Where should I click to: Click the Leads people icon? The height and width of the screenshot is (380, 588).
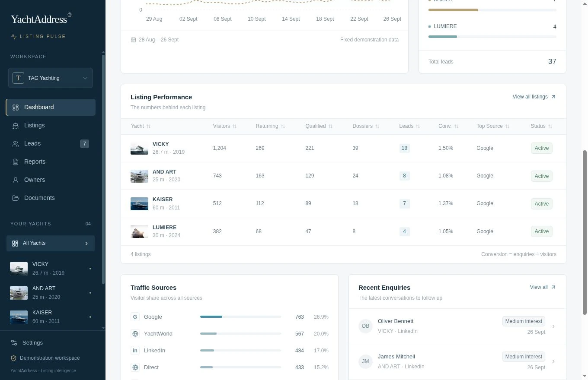pyautogui.click(x=16, y=144)
